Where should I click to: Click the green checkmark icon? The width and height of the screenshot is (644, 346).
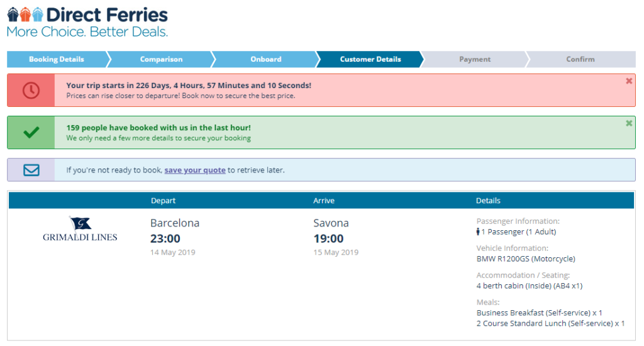[x=31, y=132]
